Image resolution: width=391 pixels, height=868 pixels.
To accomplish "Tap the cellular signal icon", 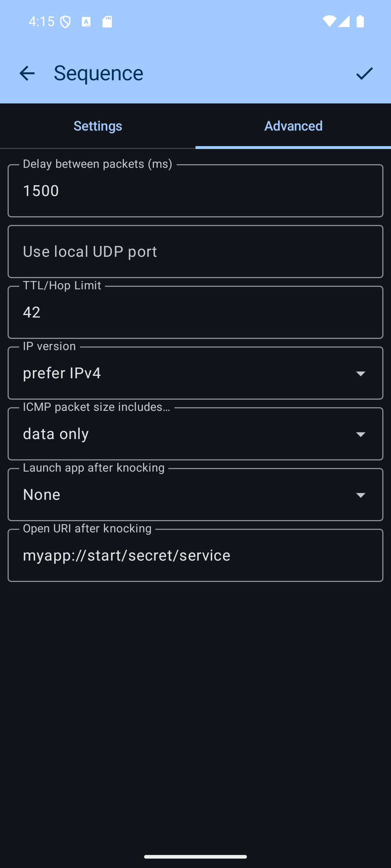I will 344,21.
